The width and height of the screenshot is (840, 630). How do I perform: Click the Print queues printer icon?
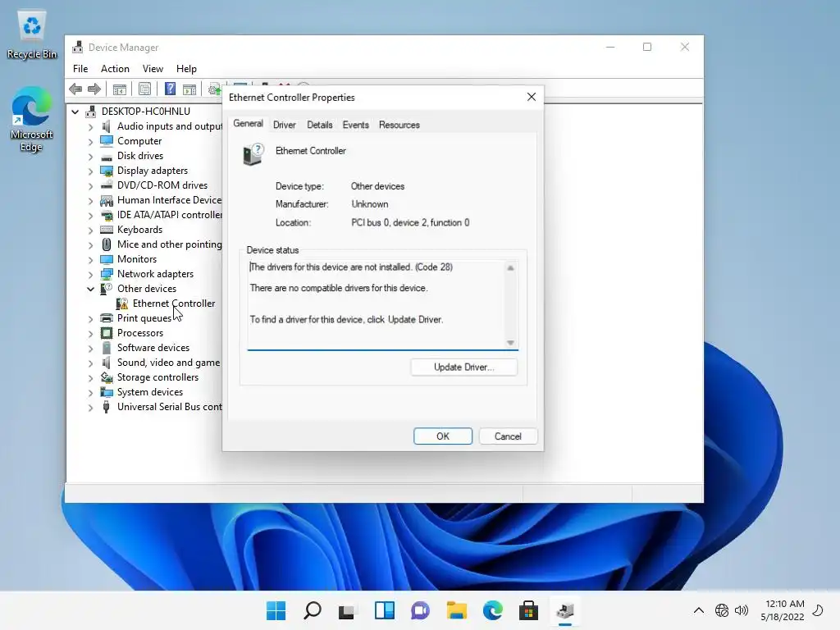pos(107,318)
